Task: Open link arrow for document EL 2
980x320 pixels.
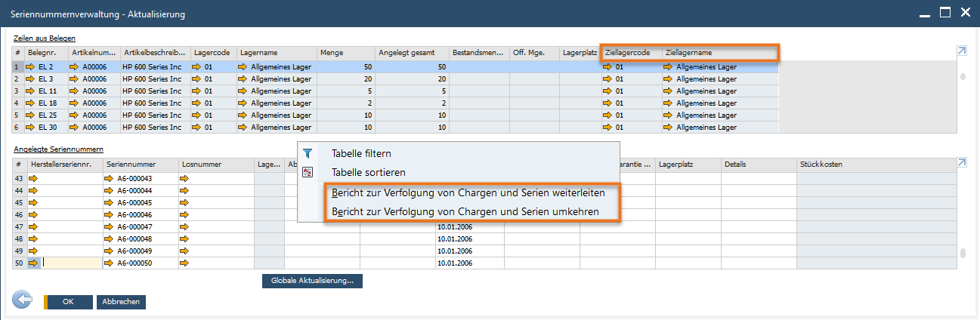Action: click(31, 67)
